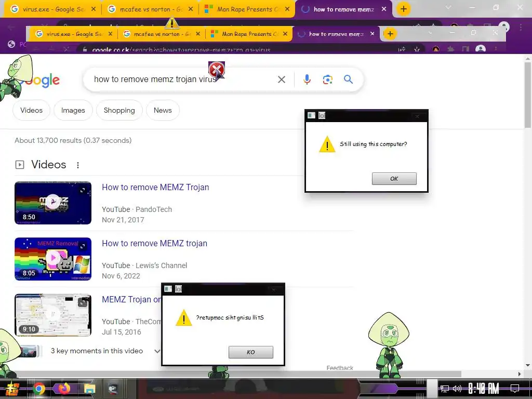Click the Feedback link
This screenshot has width=532, height=399.
[340, 368]
